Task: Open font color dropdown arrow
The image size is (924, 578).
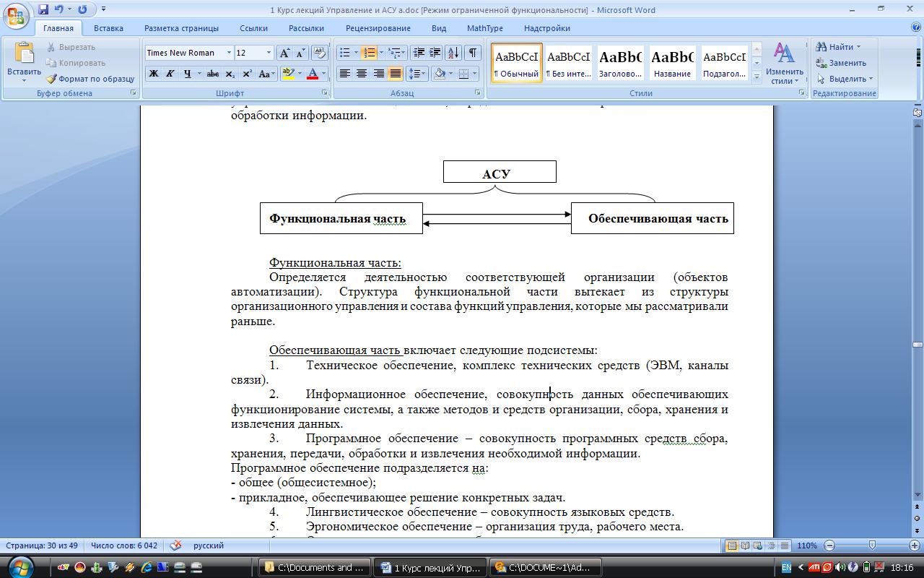Action: [x=323, y=74]
